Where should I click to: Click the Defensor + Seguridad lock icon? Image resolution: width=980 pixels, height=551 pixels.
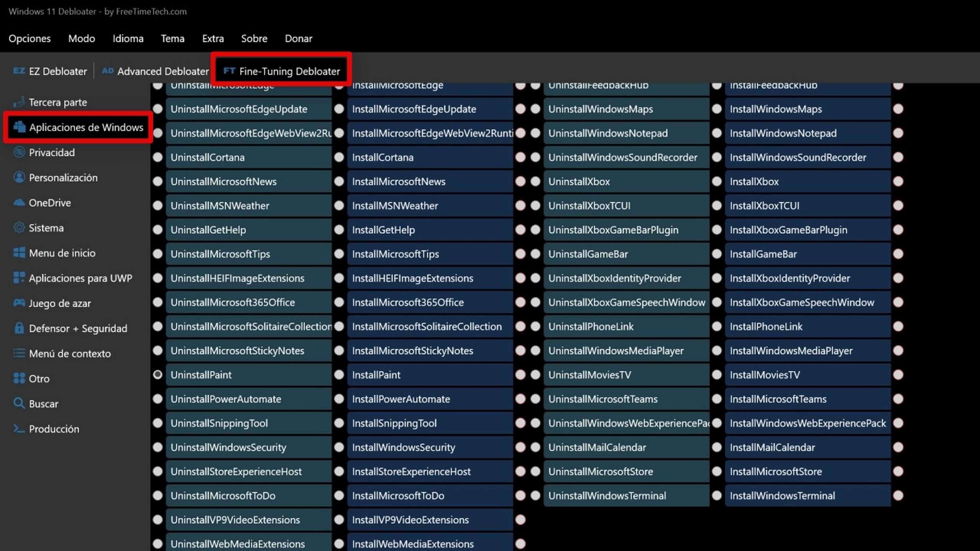tap(19, 328)
